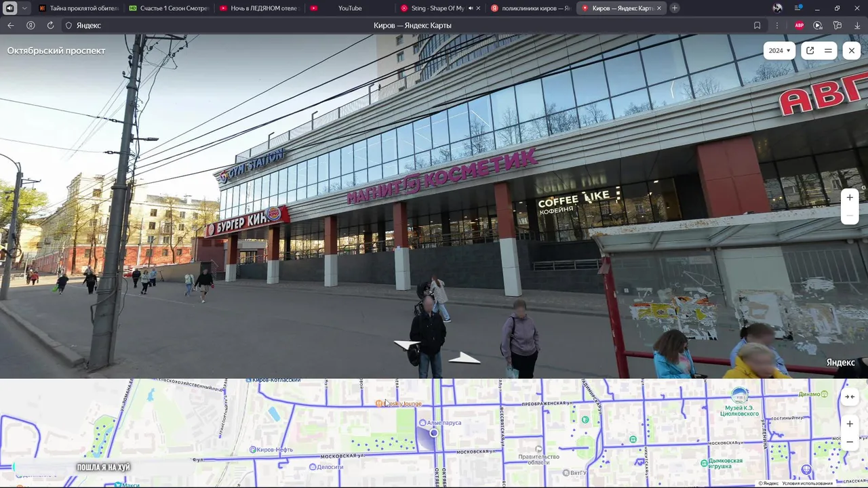Viewport: 868px width, 488px height.
Task: Switch to the Sting - Shape Of My tab
Action: pos(435,8)
